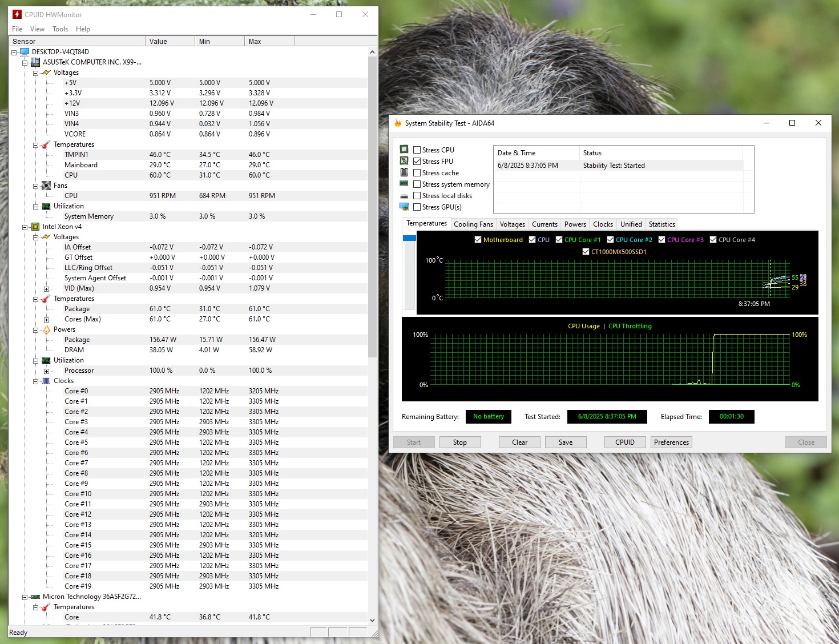Collapse the DESKTOP-V4QT84D tree node
839x644 pixels.
[x=14, y=53]
